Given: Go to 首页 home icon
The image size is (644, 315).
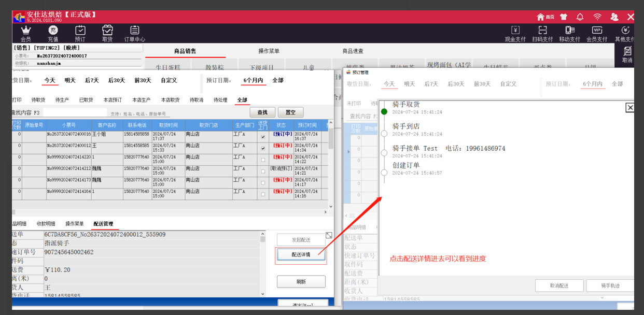Looking at the screenshot, I should 545,17.
